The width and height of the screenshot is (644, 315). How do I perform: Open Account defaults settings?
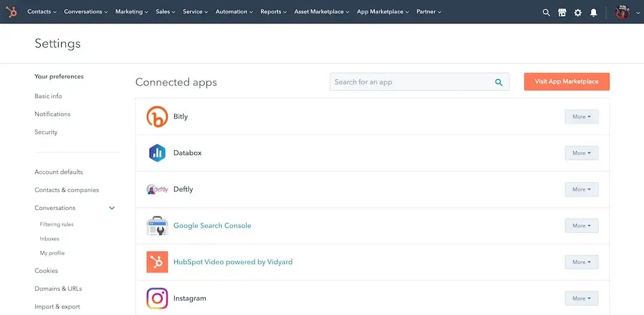point(59,172)
